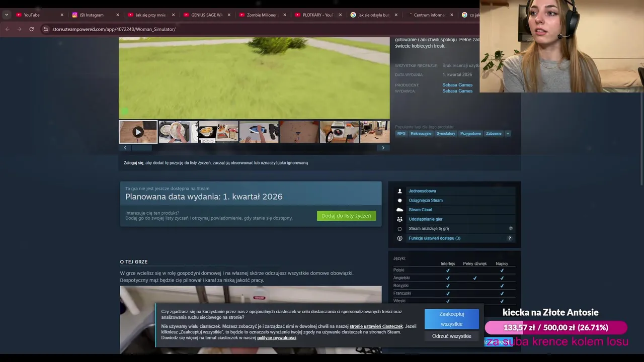The width and height of the screenshot is (644, 362).
Task: Click the Symulatory tag
Action: [446, 134]
